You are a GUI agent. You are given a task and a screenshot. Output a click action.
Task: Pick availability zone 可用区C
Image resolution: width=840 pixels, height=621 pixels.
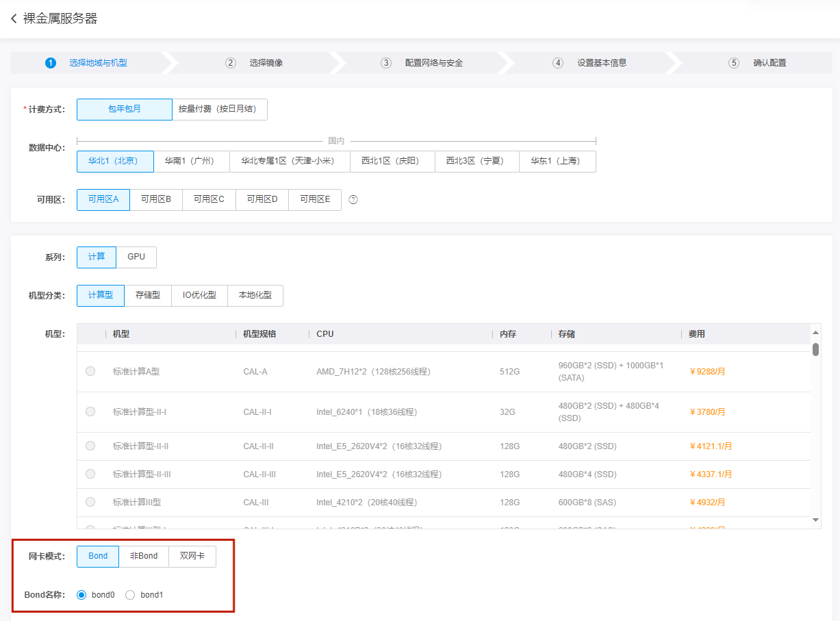click(209, 200)
